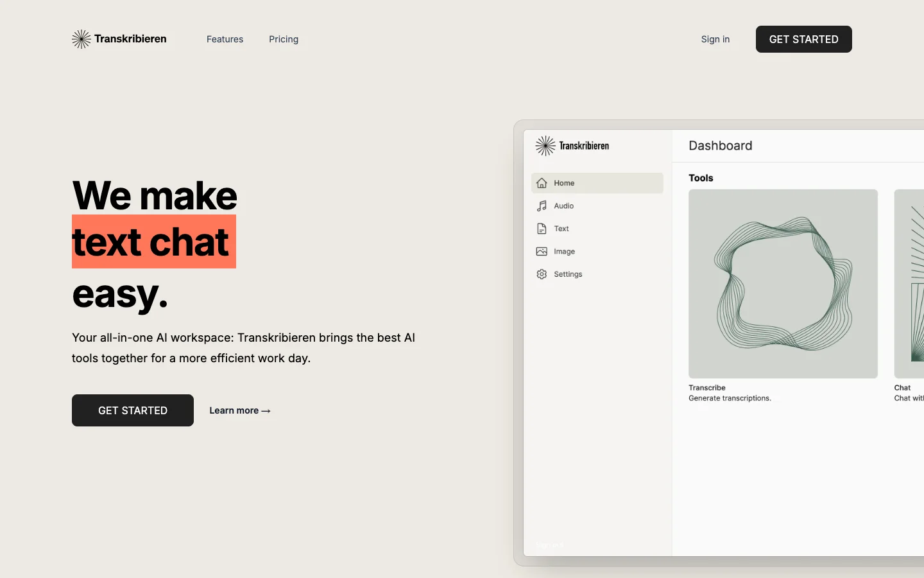Open the Transcribe tool thumbnail
Viewport: 924px width, 578px height.
point(783,284)
